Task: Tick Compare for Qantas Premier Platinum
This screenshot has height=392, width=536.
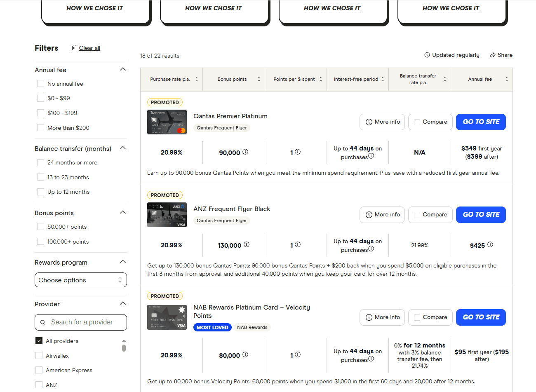Action: coord(417,122)
